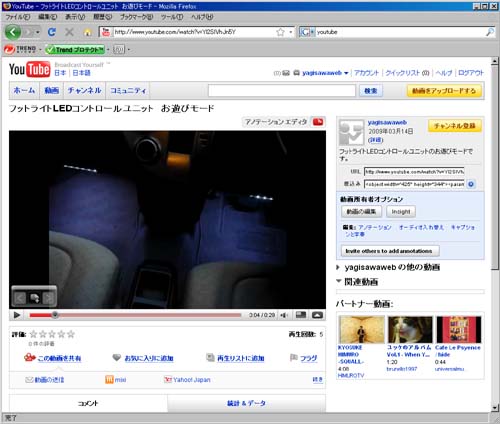The height and width of the screenshot is (424, 500).
Task: Open the ヘルプ menu
Action: (202, 17)
